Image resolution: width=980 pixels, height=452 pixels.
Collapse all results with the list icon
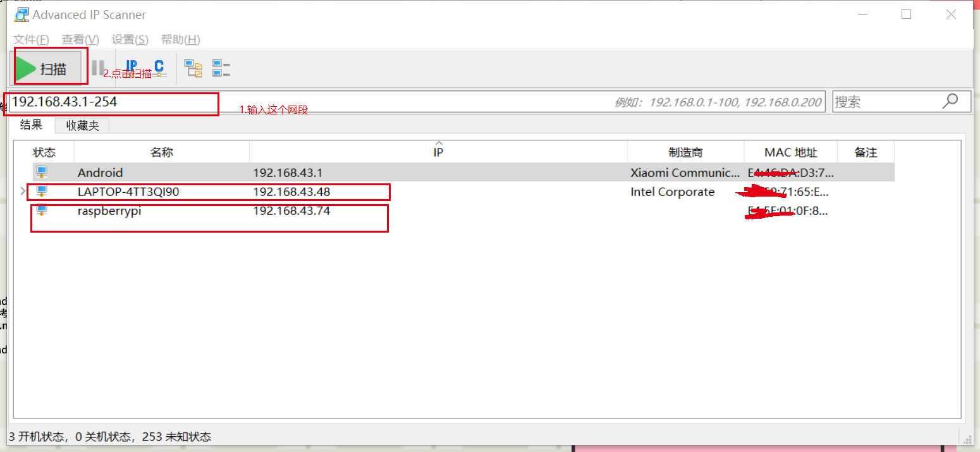(221, 68)
